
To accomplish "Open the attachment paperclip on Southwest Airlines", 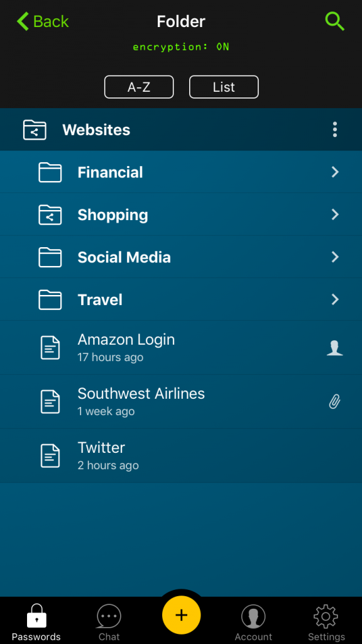I will 335,401.
